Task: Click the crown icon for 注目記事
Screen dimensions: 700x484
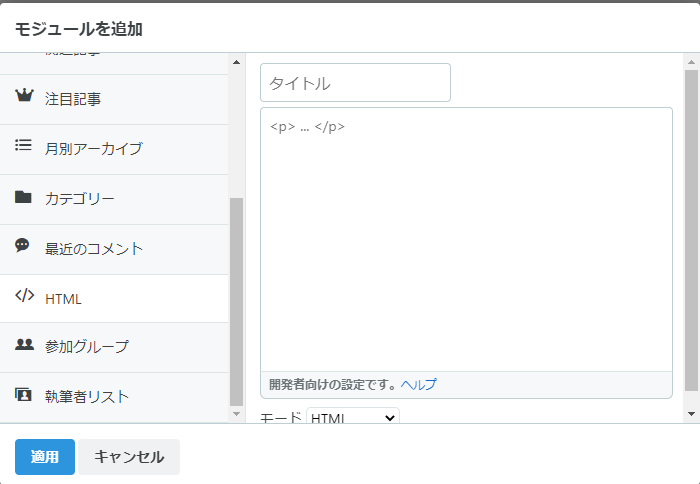Action: coord(24,95)
